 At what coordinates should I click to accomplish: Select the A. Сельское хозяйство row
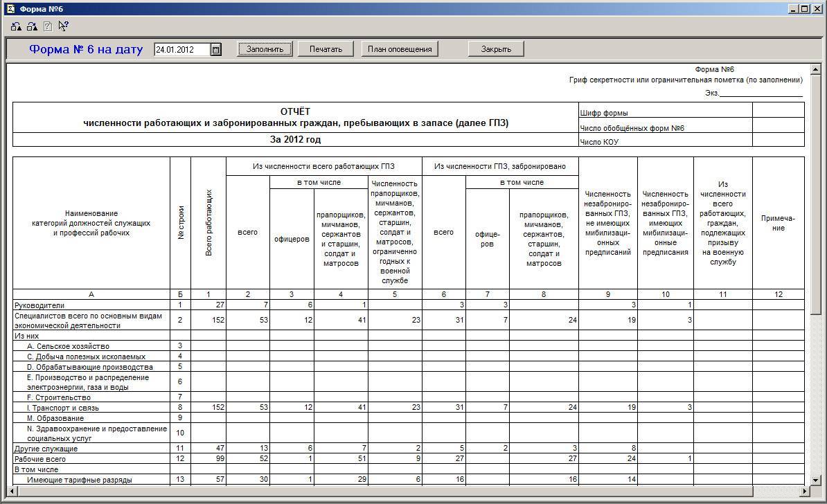pos(68,346)
